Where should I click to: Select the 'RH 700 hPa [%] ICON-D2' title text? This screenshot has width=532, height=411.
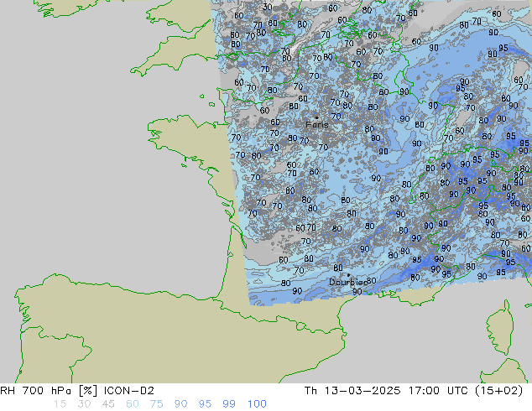[77, 391]
